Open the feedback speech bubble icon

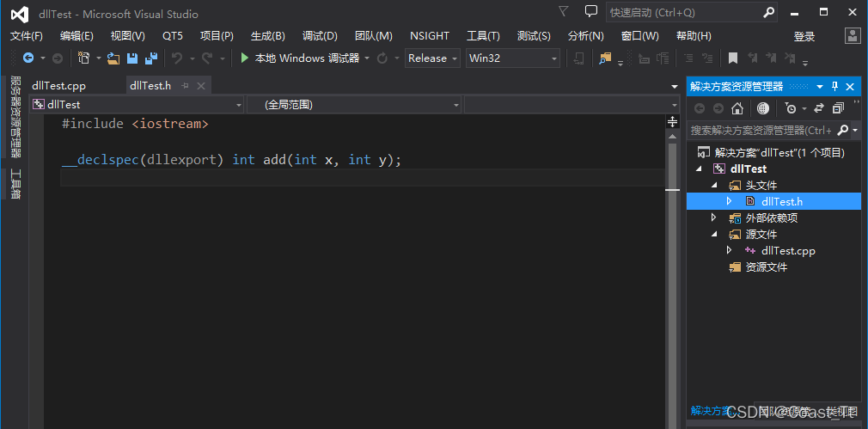click(x=591, y=11)
